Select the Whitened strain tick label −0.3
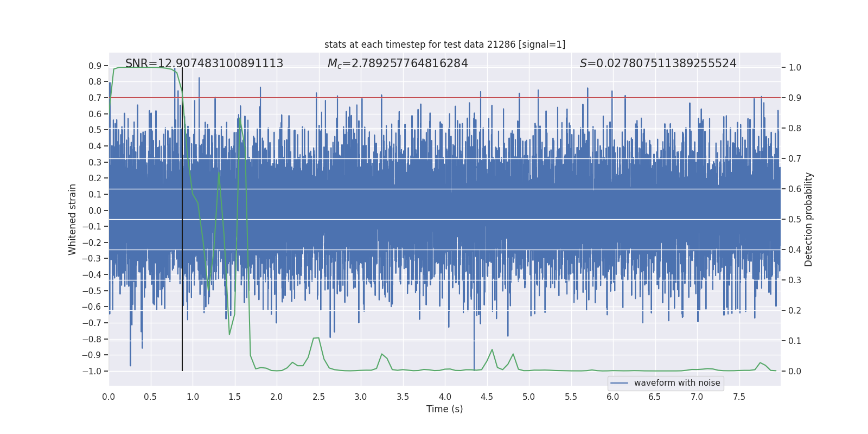The width and height of the screenshot is (868, 434). [92, 259]
